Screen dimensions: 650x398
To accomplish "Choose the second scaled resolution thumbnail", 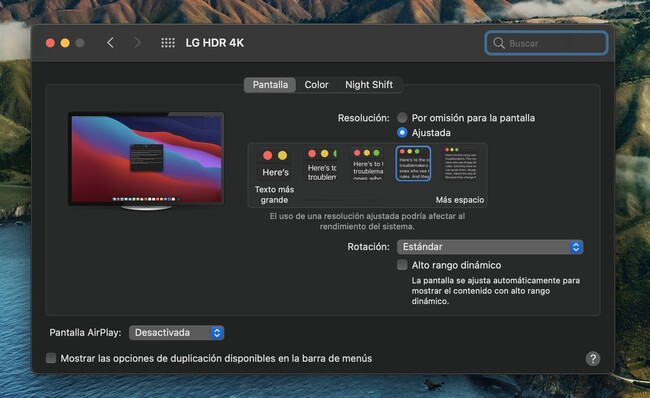I will click(322, 164).
